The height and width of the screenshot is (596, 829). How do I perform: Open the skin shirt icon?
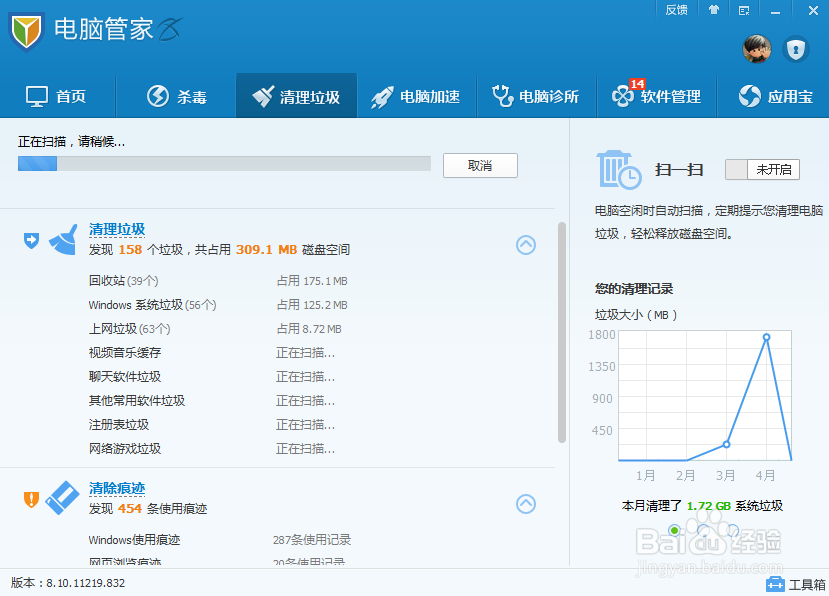(x=714, y=10)
